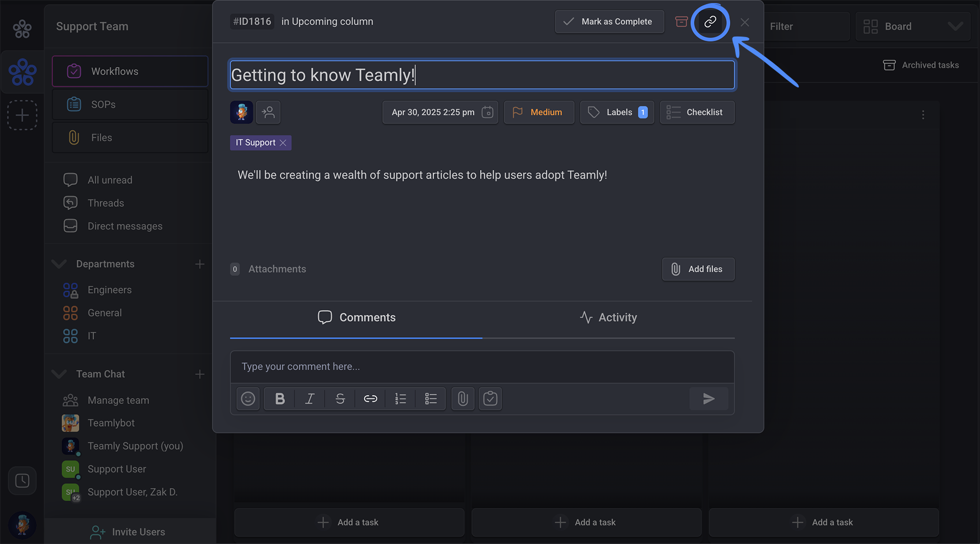The image size is (980, 544).
Task: Open assigned user avatar in task
Action: point(241,112)
